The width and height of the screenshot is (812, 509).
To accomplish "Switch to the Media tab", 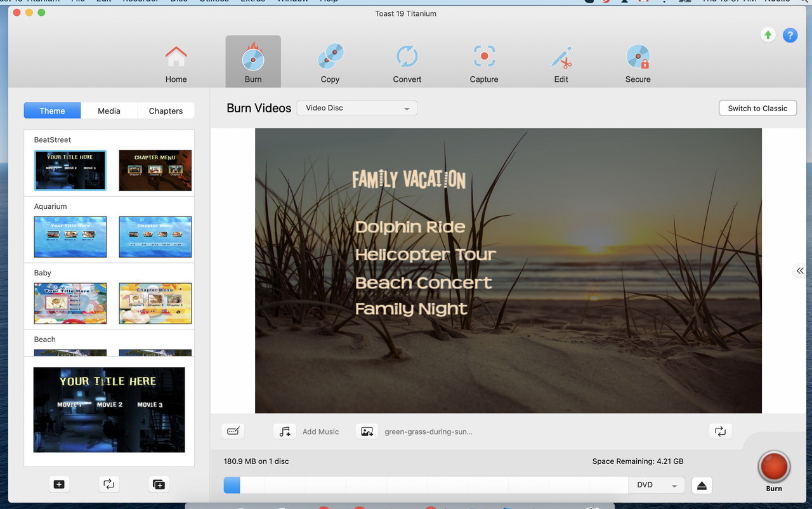I will tap(109, 111).
